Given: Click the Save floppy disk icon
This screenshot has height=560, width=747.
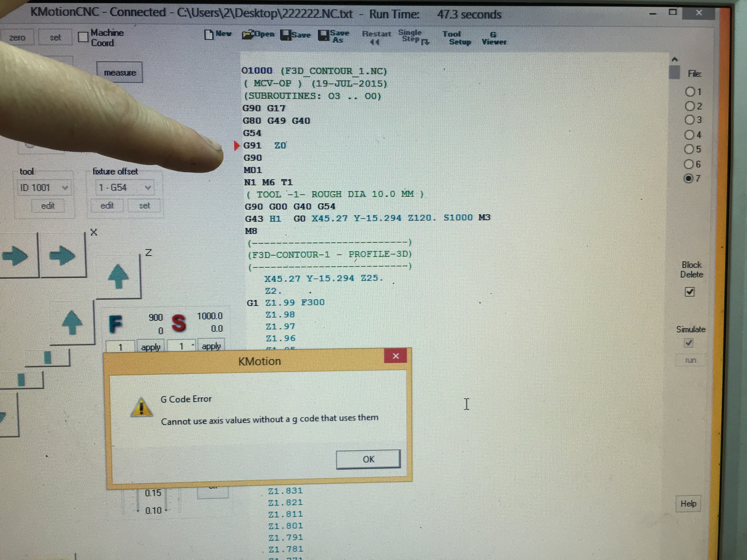Looking at the screenshot, I should click(x=286, y=35).
